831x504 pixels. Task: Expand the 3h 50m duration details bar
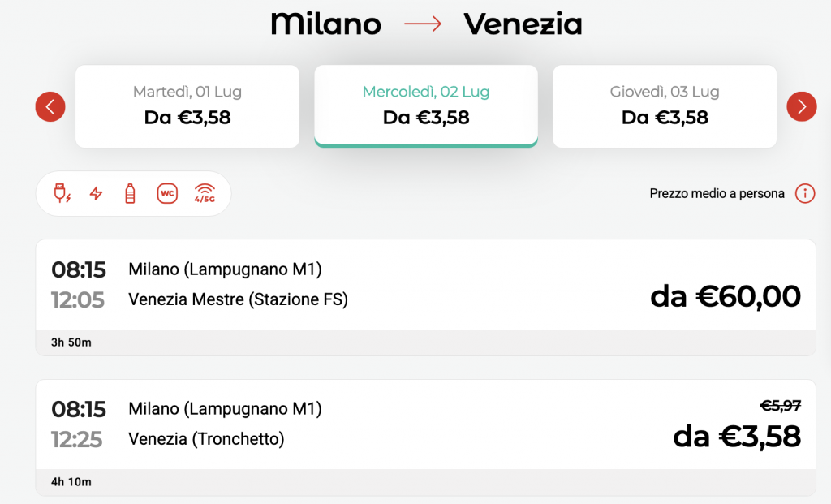(425, 342)
